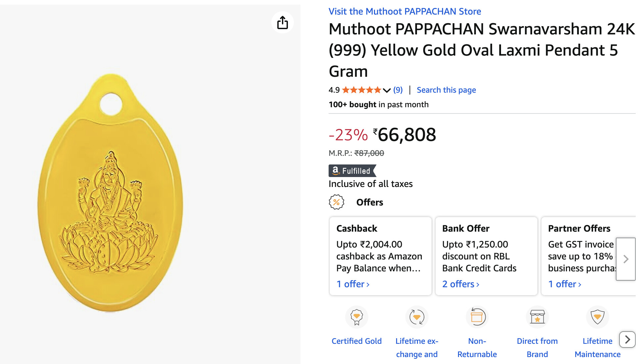Show more features with right chevron
The image size is (640, 364).
tap(627, 339)
